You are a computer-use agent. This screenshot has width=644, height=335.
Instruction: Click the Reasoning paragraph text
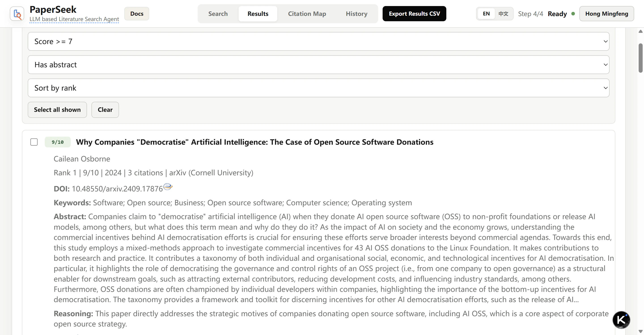coord(331,318)
